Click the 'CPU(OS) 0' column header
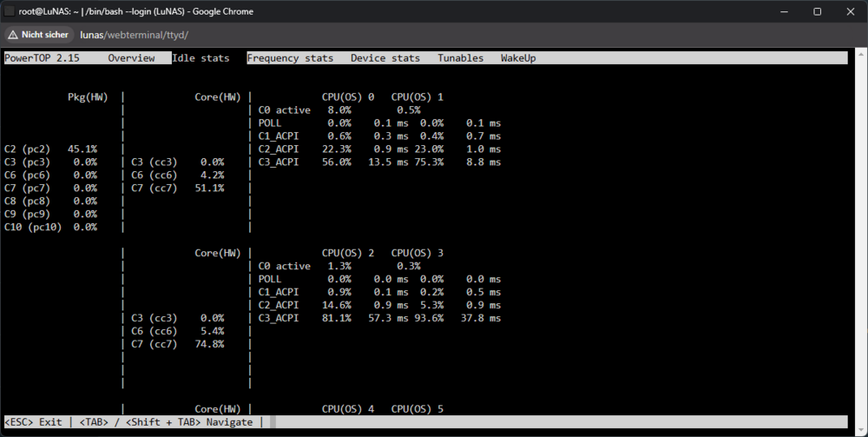The width and height of the screenshot is (868, 437). tap(348, 97)
